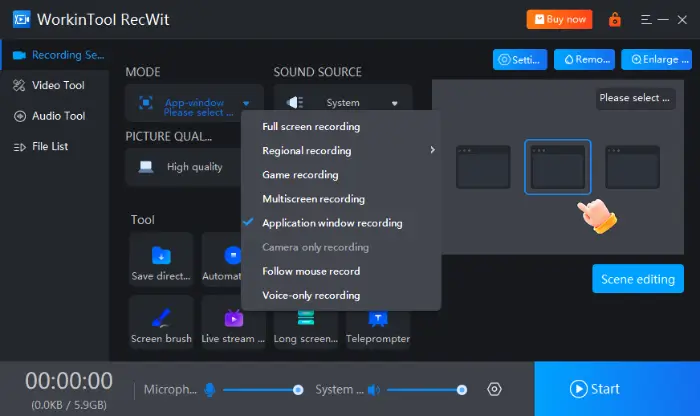
Task: Open the Please select window dropdown
Action: 635,98
